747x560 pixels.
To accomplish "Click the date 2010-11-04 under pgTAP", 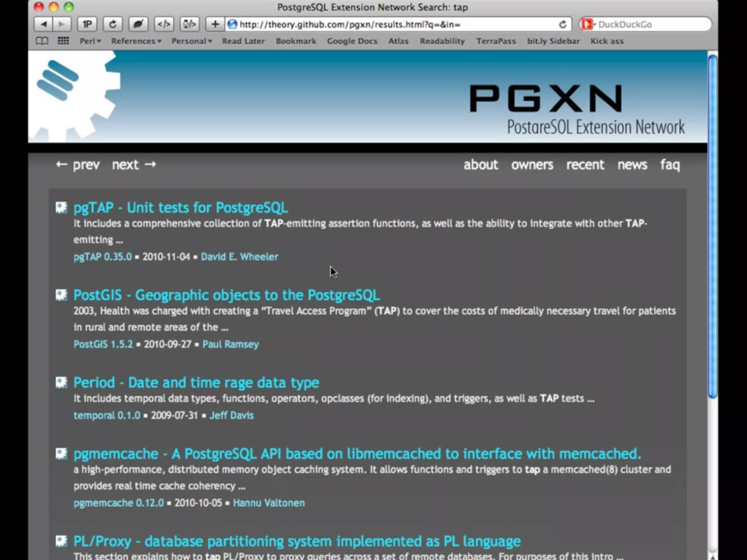I will (x=166, y=257).
